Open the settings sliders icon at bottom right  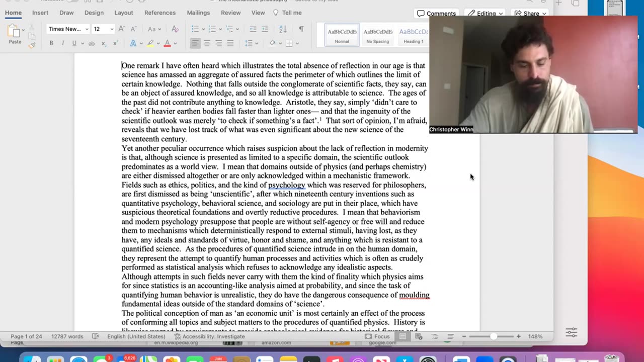tap(572, 332)
